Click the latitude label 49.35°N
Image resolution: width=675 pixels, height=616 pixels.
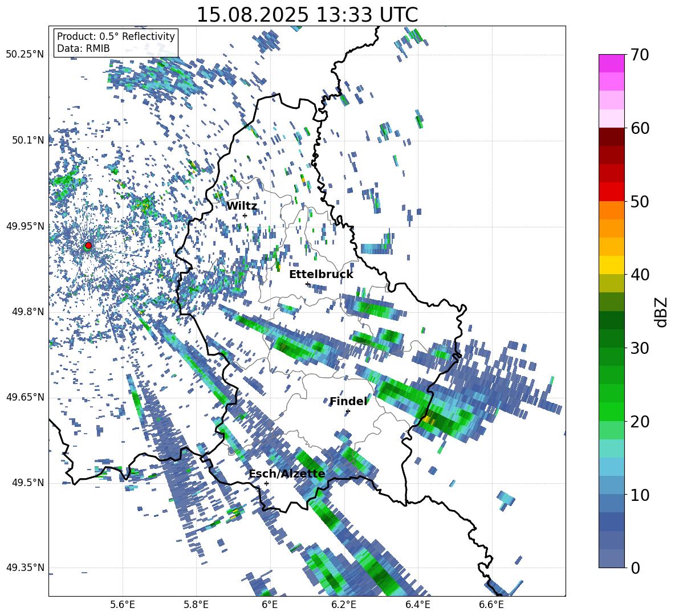(x=25, y=568)
